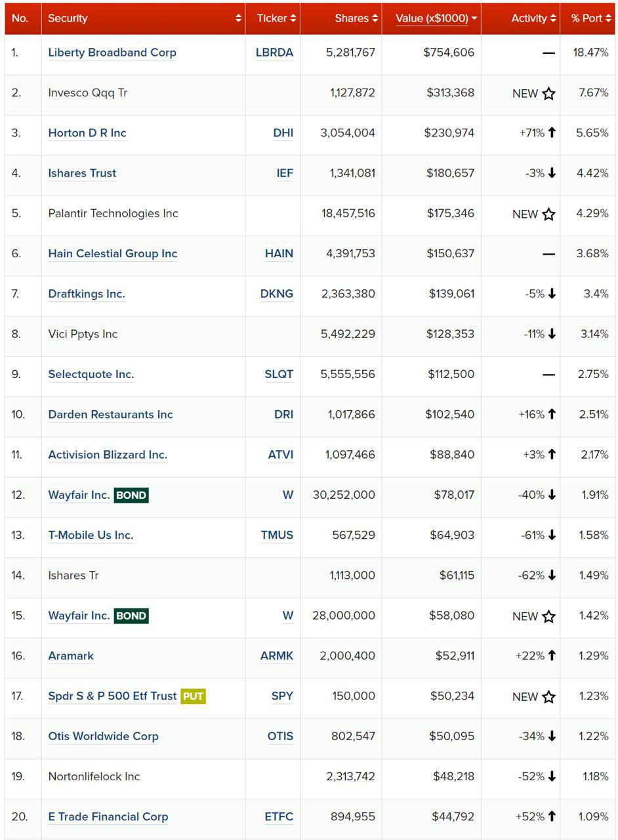This screenshot has width=618, height=840.
Task: Open the IEF ticker link
Action: point(285,173)
